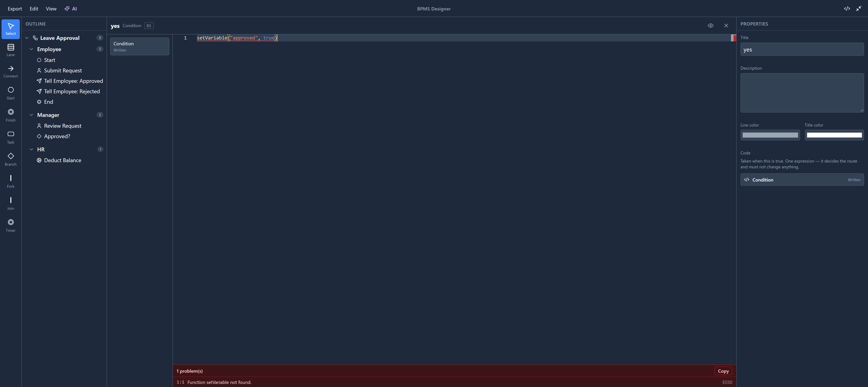Choose the Lane tool

(x=10, y=51)
